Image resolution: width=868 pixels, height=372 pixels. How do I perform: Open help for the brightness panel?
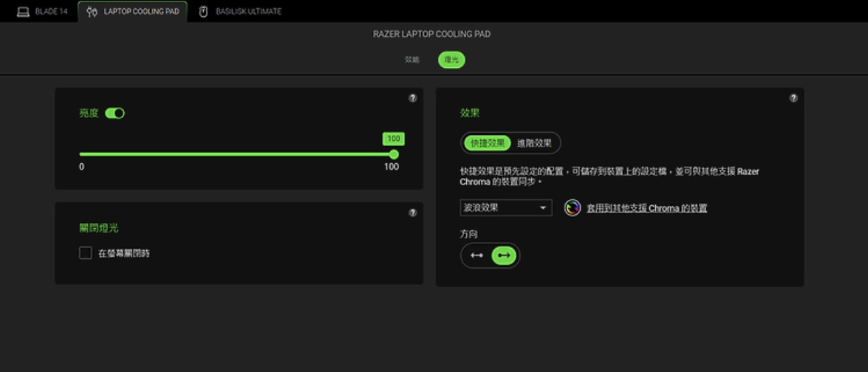coord(412,98)
